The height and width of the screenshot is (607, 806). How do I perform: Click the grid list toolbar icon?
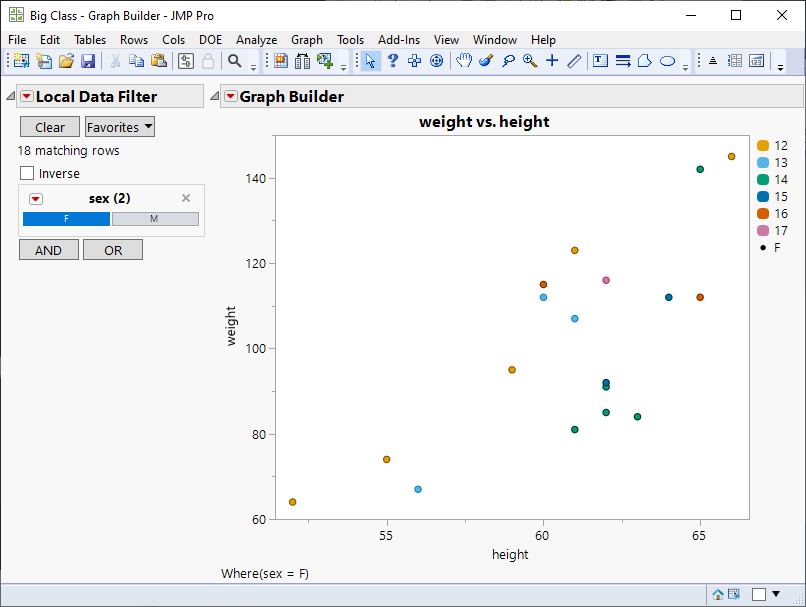735,61
